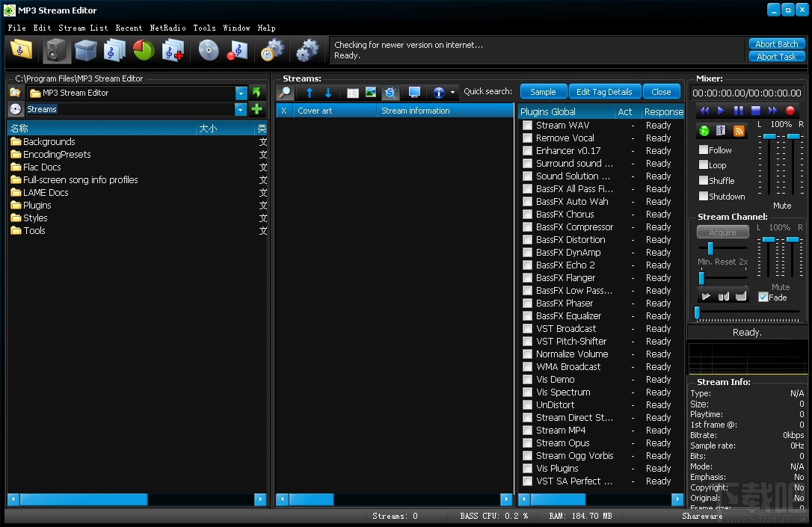Click the list view icon in Streams toolbar
812x527 pixels.
coord(353,93)
